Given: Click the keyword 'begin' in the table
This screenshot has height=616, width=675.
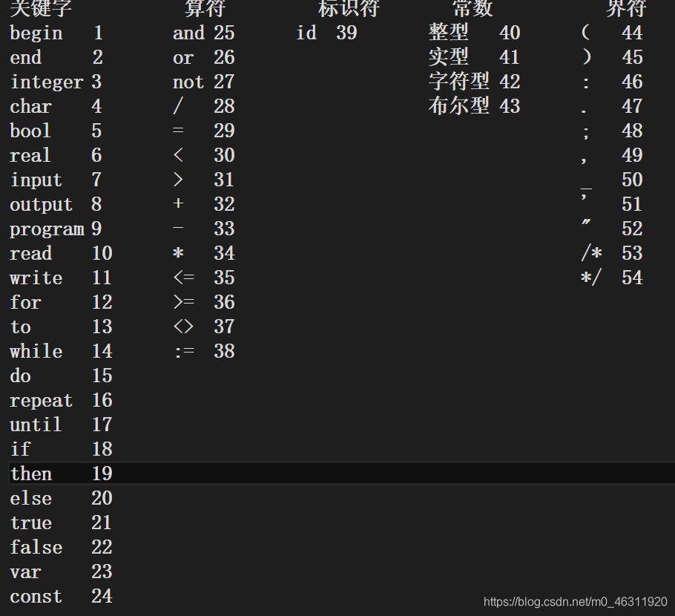Looking at the screenshot, I should click(x=36, y=33).
